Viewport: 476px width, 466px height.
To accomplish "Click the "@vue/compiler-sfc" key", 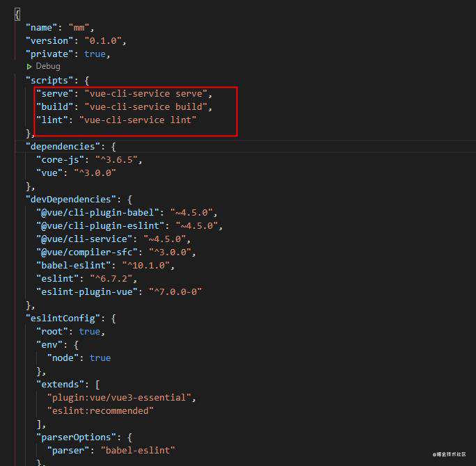I will click(87, 252).
